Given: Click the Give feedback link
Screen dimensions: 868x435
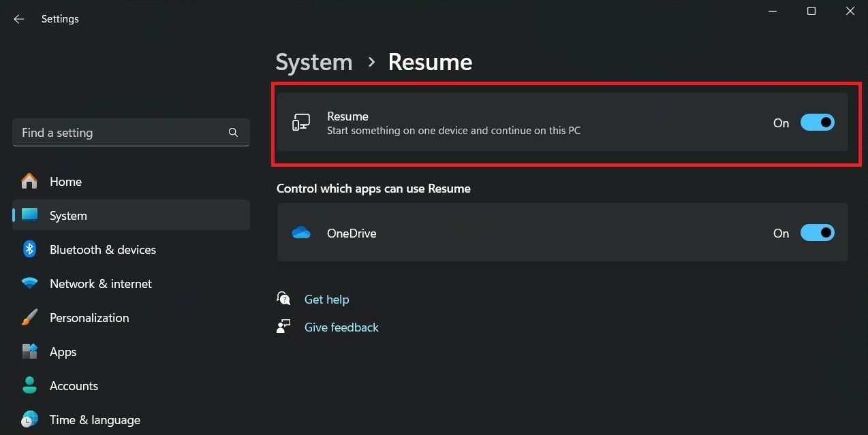Looking at the screenshot, I should [x=341, y=327].
